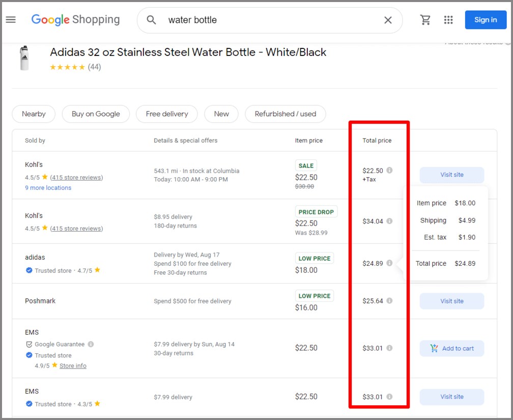Open the shopping cart
This screenshot has height=420, width=513.
coord(425,20)
